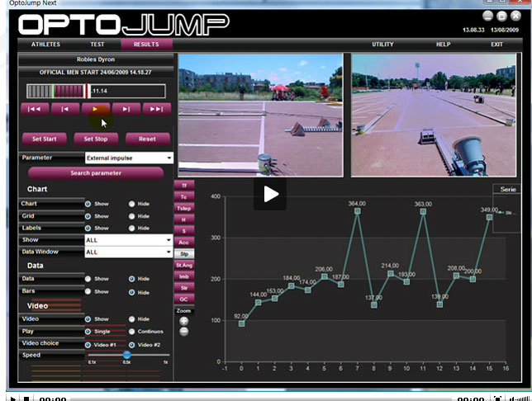
Task: Click the Serie legend box
Action: 506,209
